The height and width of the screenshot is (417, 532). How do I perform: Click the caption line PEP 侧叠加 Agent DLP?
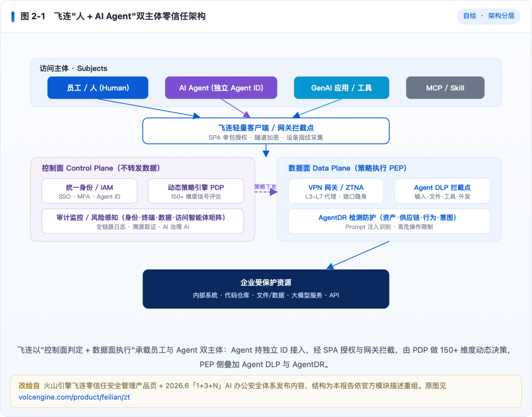pyautogui.click(x=265, y=364)
